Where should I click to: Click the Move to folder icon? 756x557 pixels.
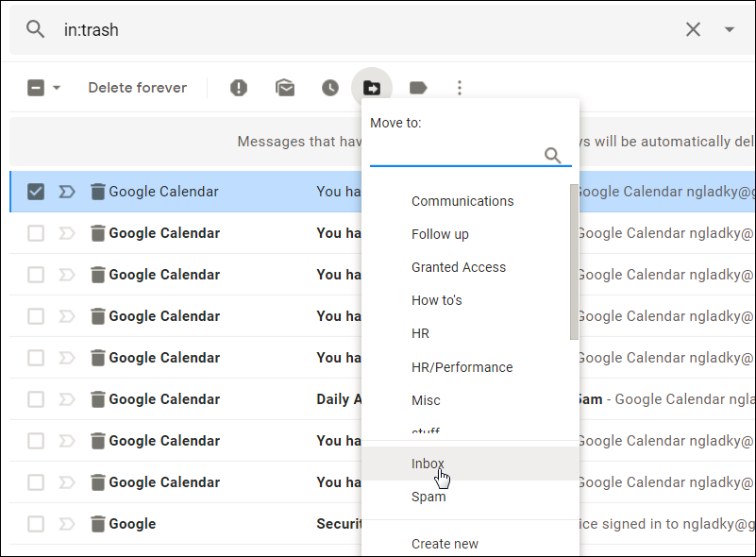click(x=372, y=87)
